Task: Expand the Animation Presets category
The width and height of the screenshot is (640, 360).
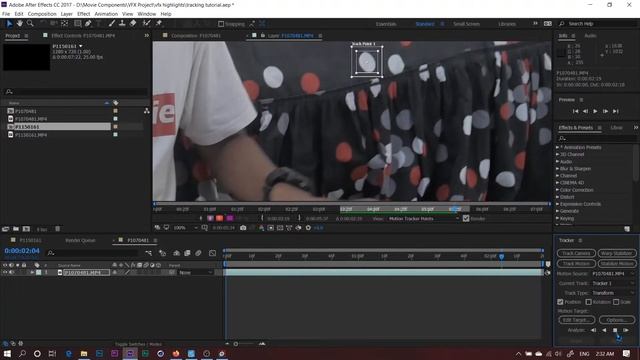Action: [x=558, y=147]
